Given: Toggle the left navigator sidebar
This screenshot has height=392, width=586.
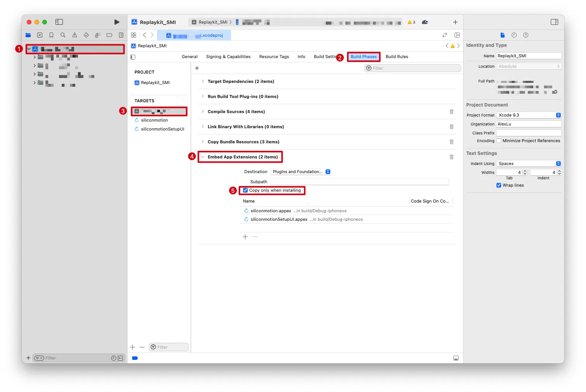Looking at the screenshot, I should point(59,22).
